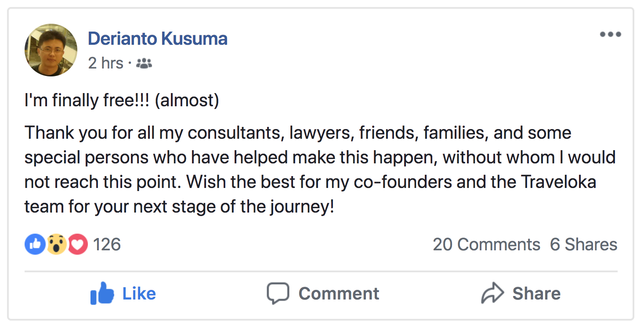Open Derianto Kusuma's profile picture
Viewport: 644px width, 332px height.
click(51, 50)
